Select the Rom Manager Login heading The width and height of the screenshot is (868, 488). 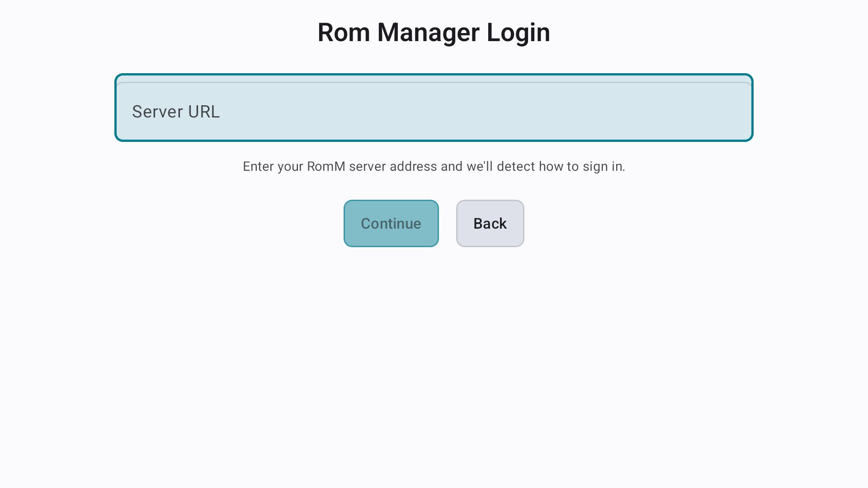[434, 33]
